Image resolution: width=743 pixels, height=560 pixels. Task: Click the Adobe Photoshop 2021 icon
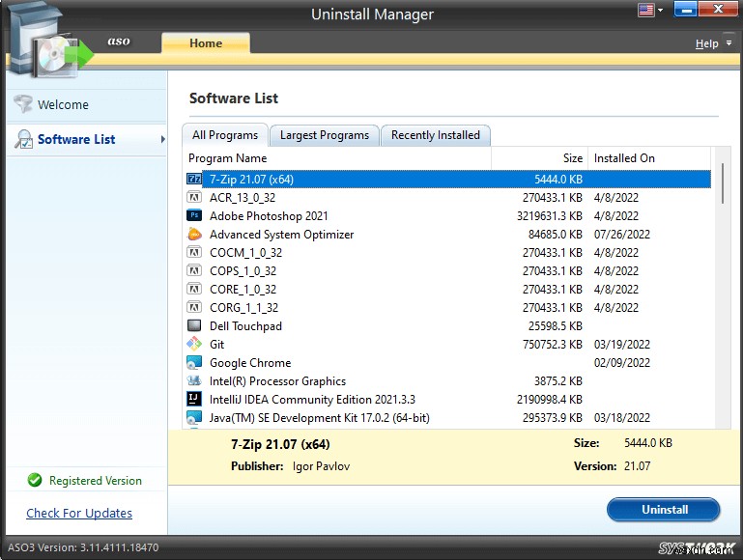pos(194,215)
